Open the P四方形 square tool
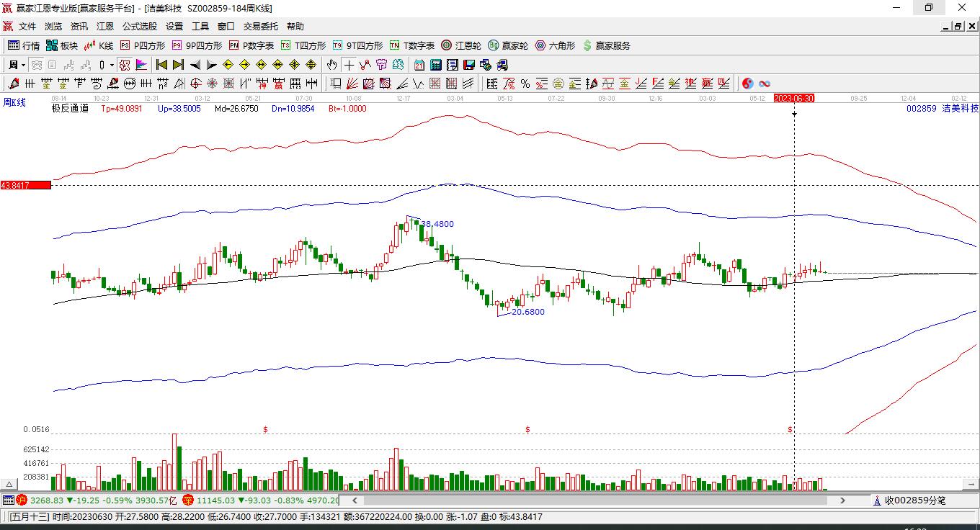Screen dimensions: 980x530 pyautogui.click(x=143, y=45)
